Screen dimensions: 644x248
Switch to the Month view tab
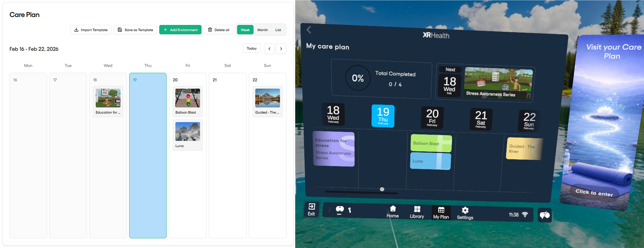262,30
